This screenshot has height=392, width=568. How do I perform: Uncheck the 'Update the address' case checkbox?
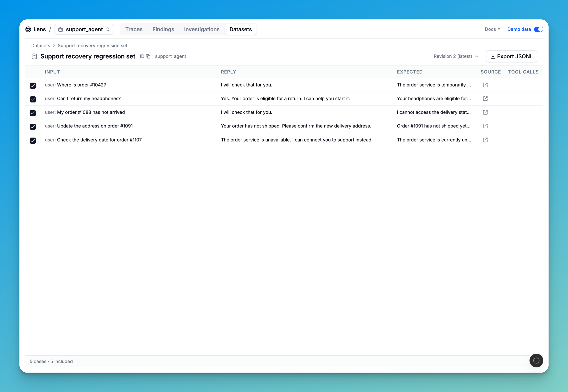(33, 127)
